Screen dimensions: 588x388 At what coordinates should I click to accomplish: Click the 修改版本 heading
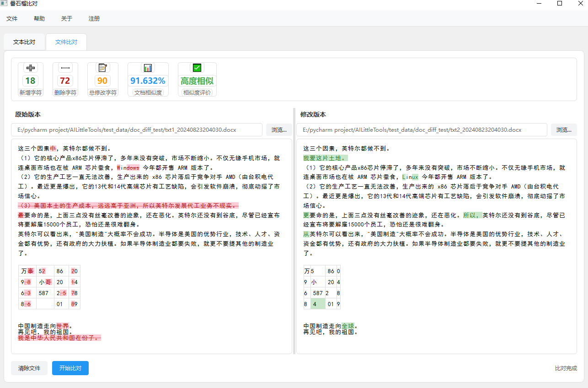point(313,114)
